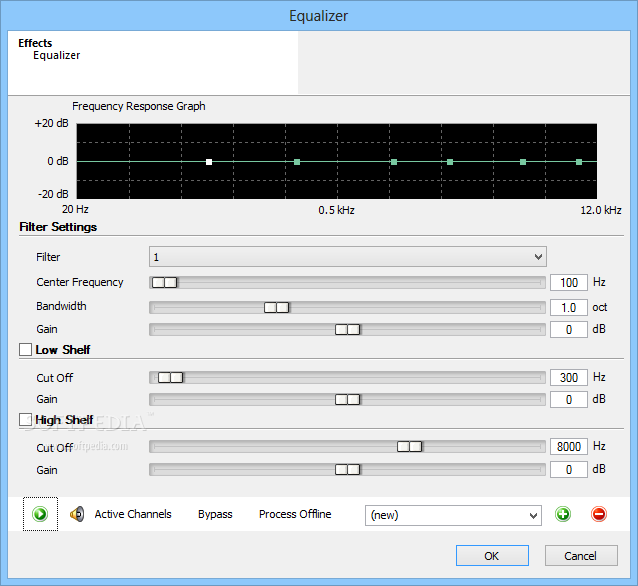638x586 pixels.
Task: Click the OK button
Action: coord(492,556)
